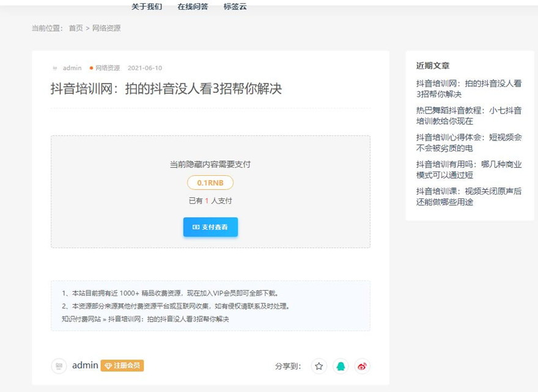Share to QQ using the penguin icon
538x392 pixels.
coord(341,366)
